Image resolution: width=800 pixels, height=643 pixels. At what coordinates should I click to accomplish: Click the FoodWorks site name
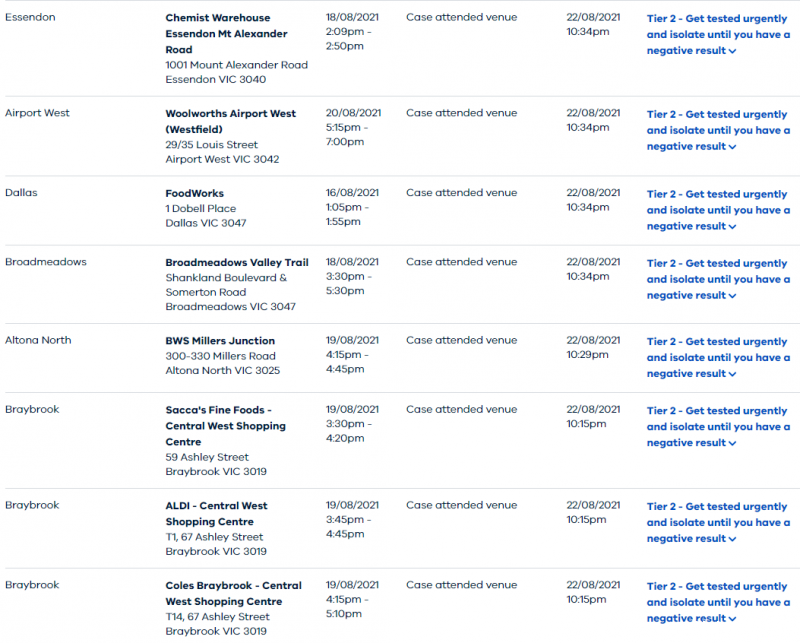point(194,193)
